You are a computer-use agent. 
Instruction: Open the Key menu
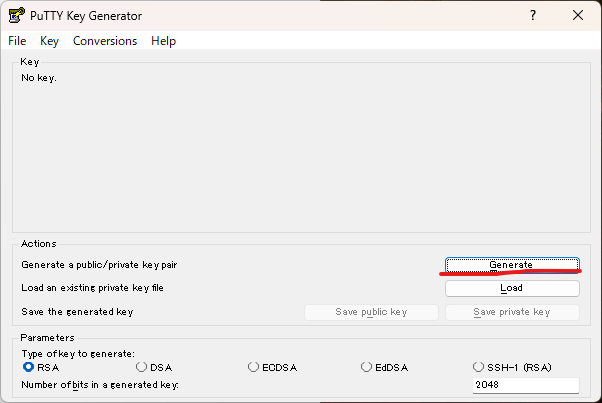coord(50,41)
